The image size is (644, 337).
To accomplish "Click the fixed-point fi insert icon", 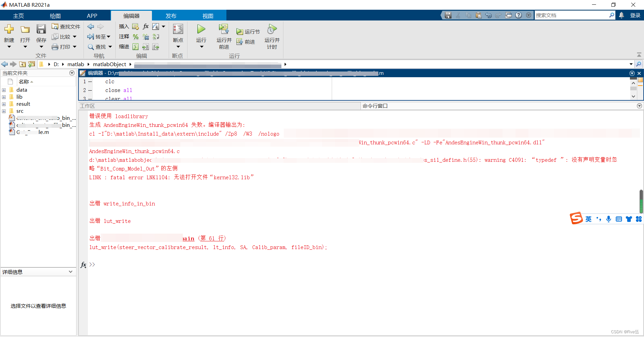I will tap(156, 27).
